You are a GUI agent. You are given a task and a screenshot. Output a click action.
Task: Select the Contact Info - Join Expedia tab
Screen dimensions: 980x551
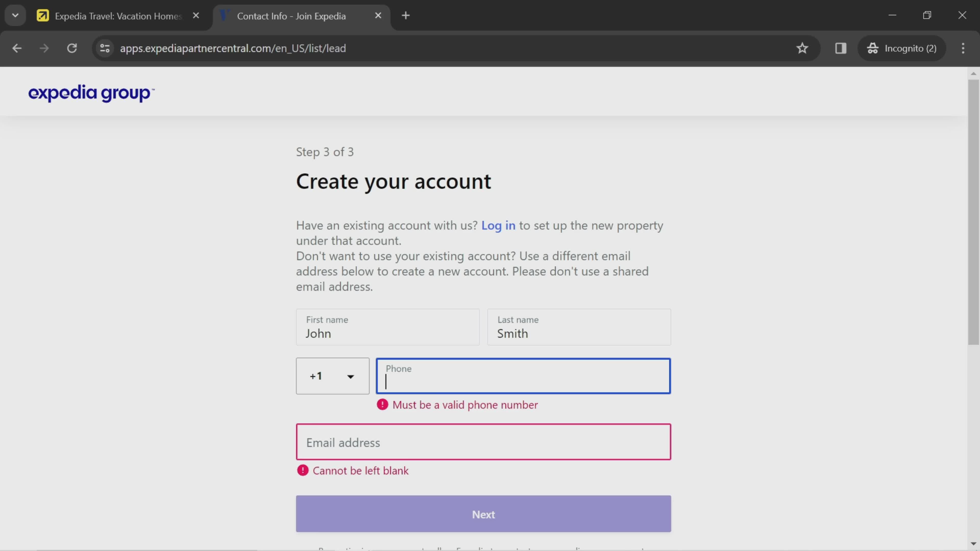(x=291, y=16)
